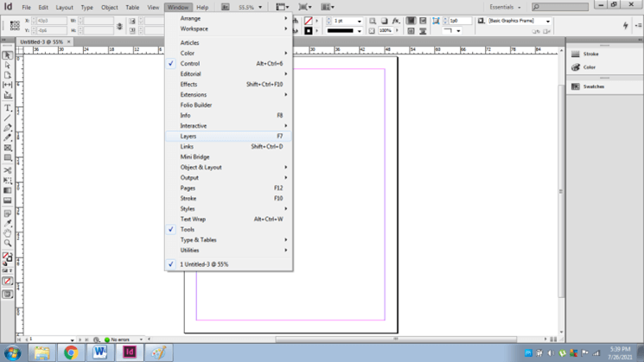Viewport: 644px width, 362px height.
Task: Click the Go to Bridge icon
Action: click(225, 7)
